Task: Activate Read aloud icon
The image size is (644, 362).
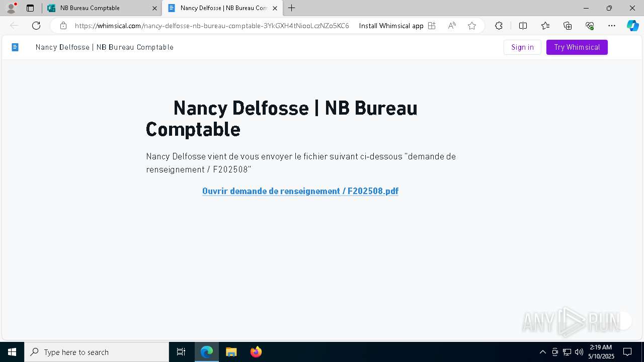Action: click(x=452, y=26)
